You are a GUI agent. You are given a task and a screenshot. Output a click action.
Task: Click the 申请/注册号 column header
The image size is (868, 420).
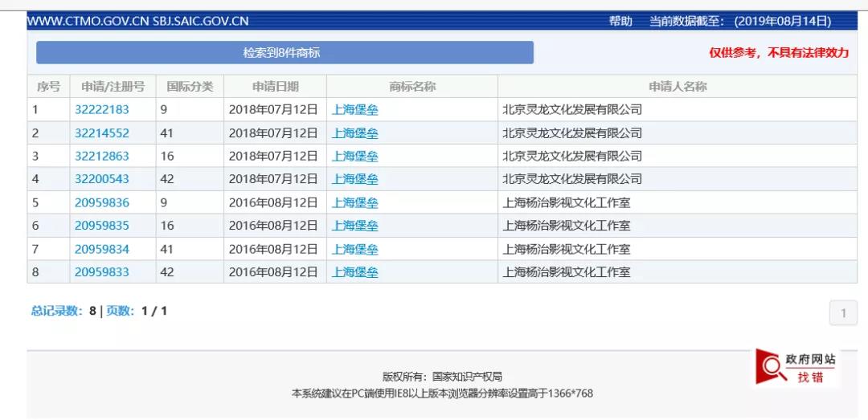pos(113,86)
